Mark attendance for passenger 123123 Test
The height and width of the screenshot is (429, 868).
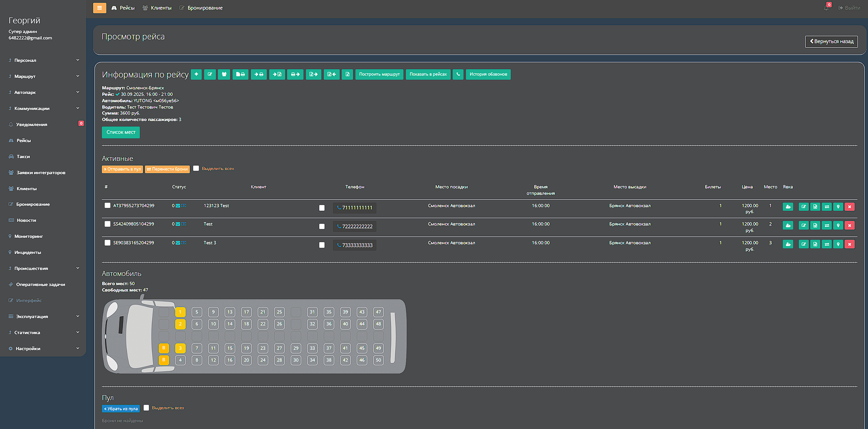point(788,207)
